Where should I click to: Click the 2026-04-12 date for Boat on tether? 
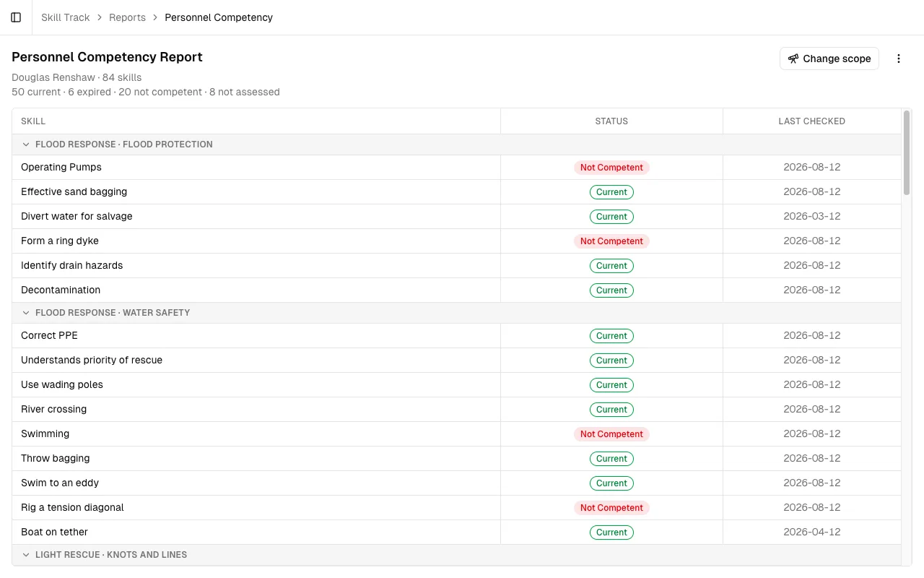(x=811, y=532)
